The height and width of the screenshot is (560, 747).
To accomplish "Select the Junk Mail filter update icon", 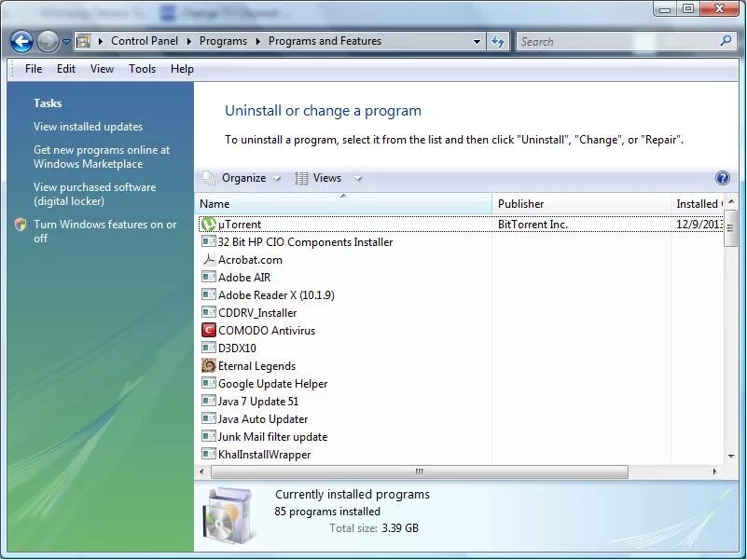I will (208, 436).
